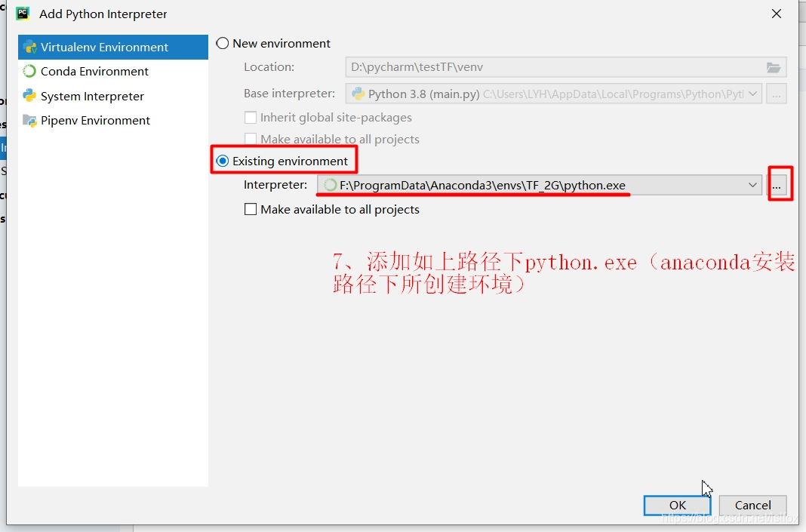Select the Existing environment radio button

[222, 161]
